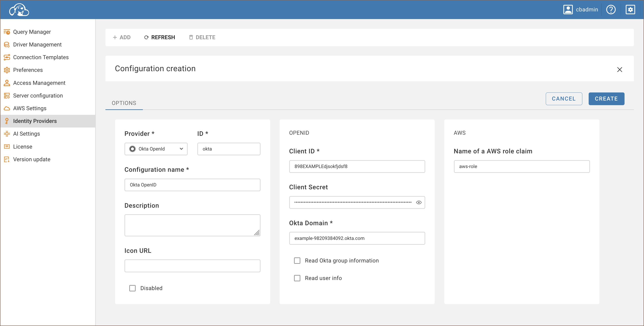Switch to the OPTIONS tab
This screenshot has height=326, width=644.
(x=124, y=103)
